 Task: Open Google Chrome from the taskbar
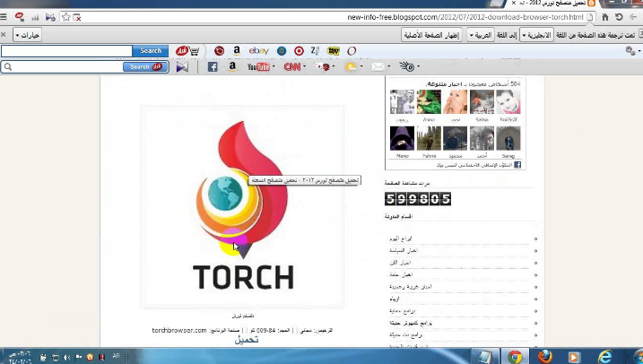pyautogui.click(x=515, y=357)
